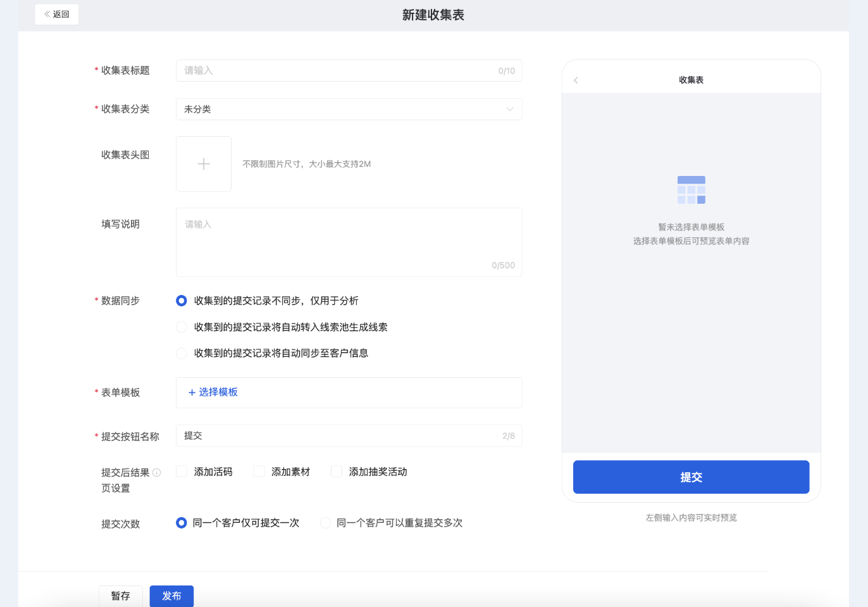
Task: Click the back chevron in the phone preview
Action: point(576,80)
